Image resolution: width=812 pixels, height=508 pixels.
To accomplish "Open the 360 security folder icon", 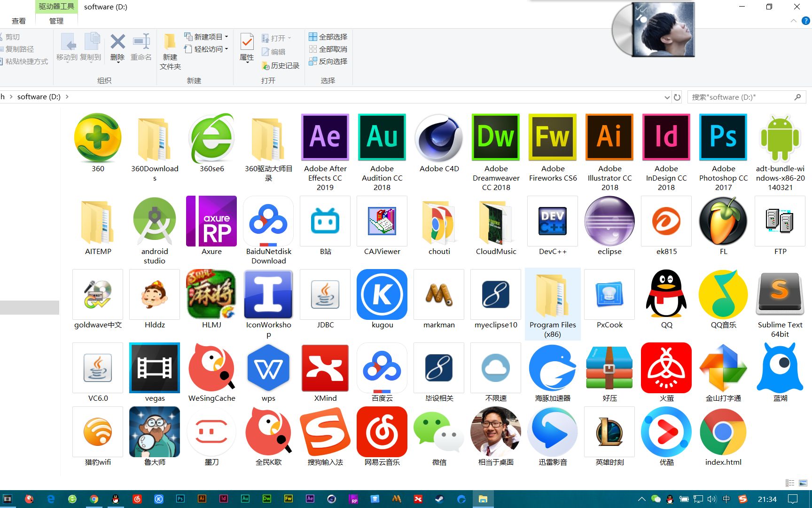I will pos(98,137).
